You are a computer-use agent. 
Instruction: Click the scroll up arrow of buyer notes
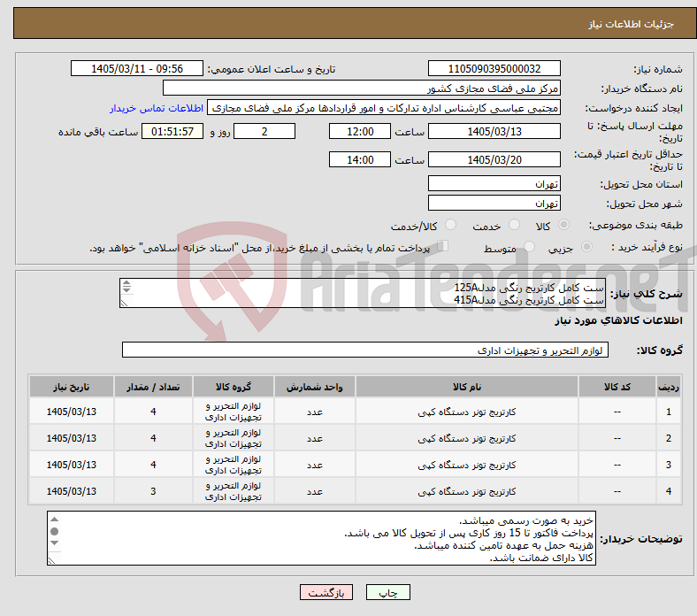point(54,519)
